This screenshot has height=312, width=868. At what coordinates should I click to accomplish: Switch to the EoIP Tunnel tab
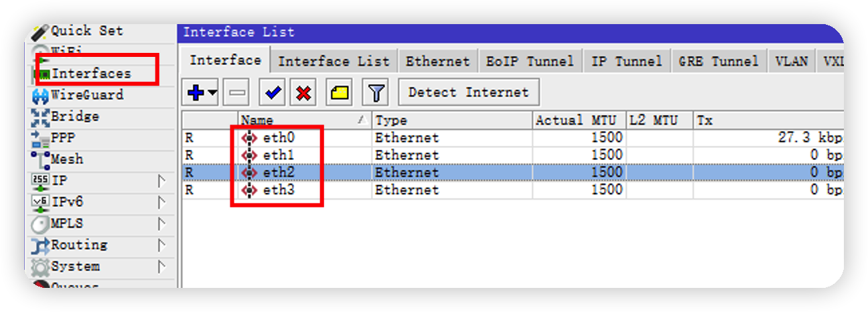[529, 62]
